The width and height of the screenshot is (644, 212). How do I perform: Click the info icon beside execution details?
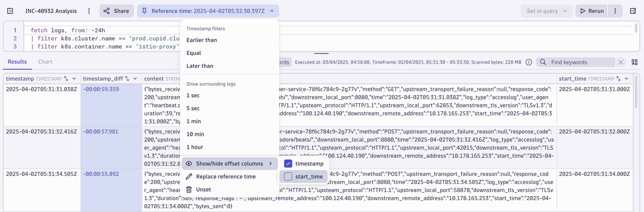coord(529,62)
